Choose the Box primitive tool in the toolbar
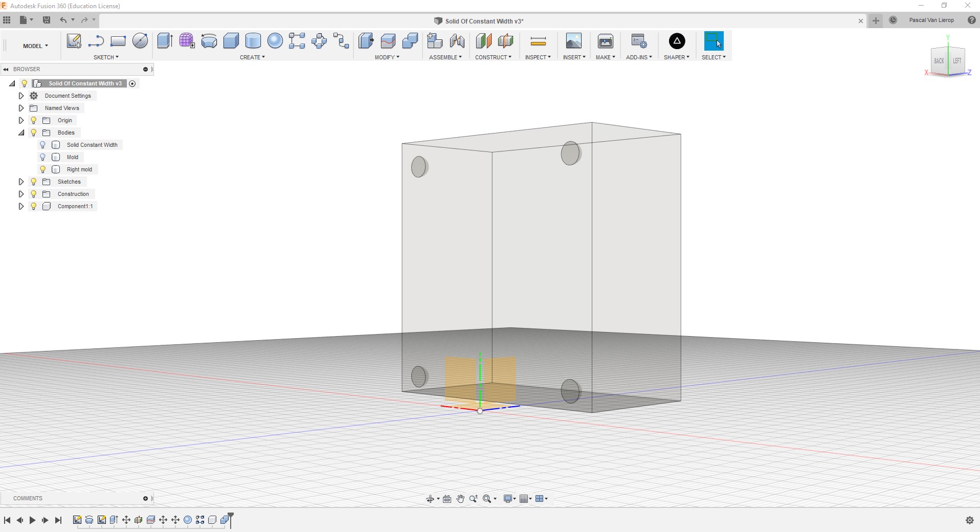This screenshot has height=532, width=980. tap(231, 41)
